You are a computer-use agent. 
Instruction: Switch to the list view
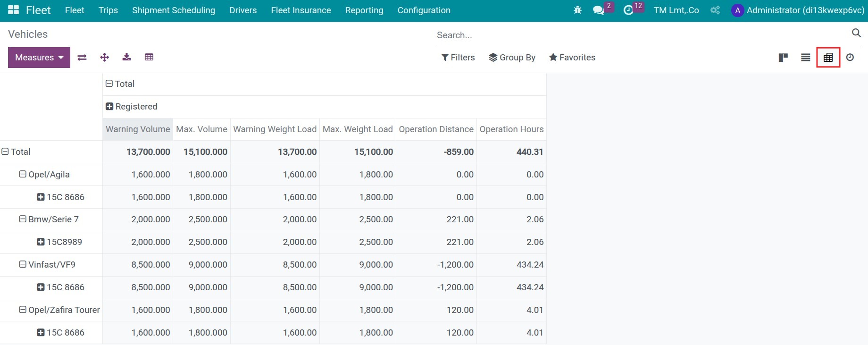[806, 58]
